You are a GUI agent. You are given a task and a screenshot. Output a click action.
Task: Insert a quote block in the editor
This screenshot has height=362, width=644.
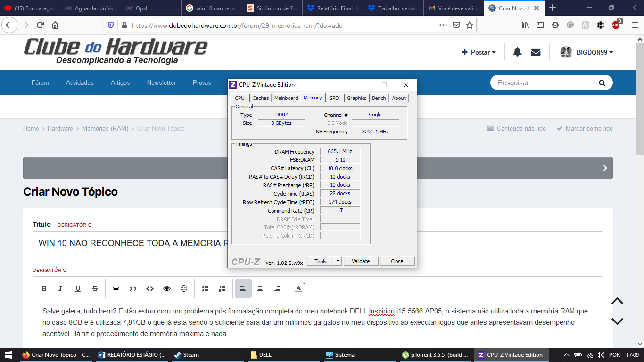[133, 288]
